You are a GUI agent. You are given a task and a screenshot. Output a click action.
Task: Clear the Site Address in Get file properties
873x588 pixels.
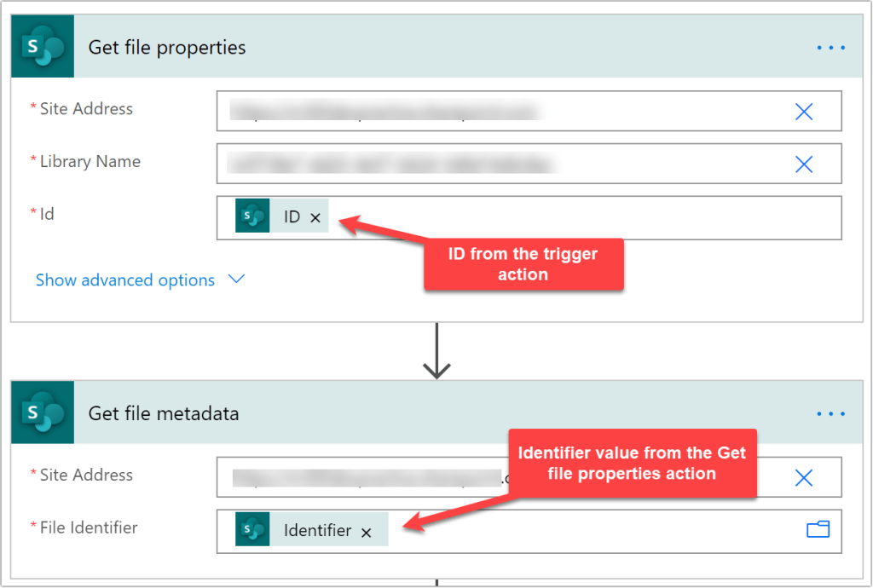[803, 111]
